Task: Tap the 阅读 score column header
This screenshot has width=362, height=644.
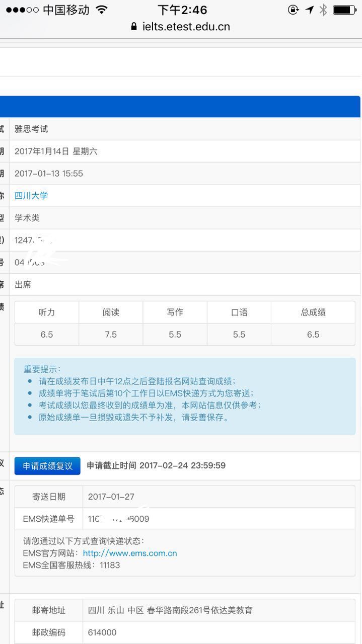Action: 111,312
